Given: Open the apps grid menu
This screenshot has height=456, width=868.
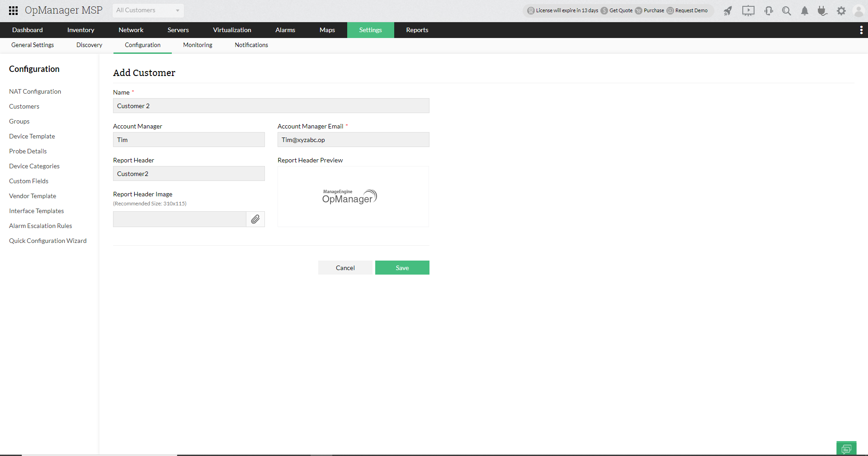Looking at the screenshot, I should (x=13, y=10).
